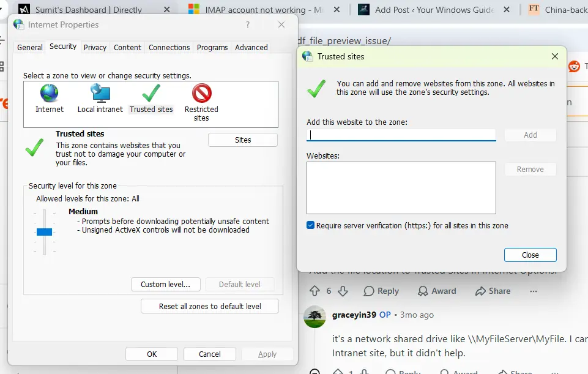Image resolution: width=588 pixels, height=374 pixels.
Task: Click Reset all zones to default level
Action: click(x=210, y=306)
